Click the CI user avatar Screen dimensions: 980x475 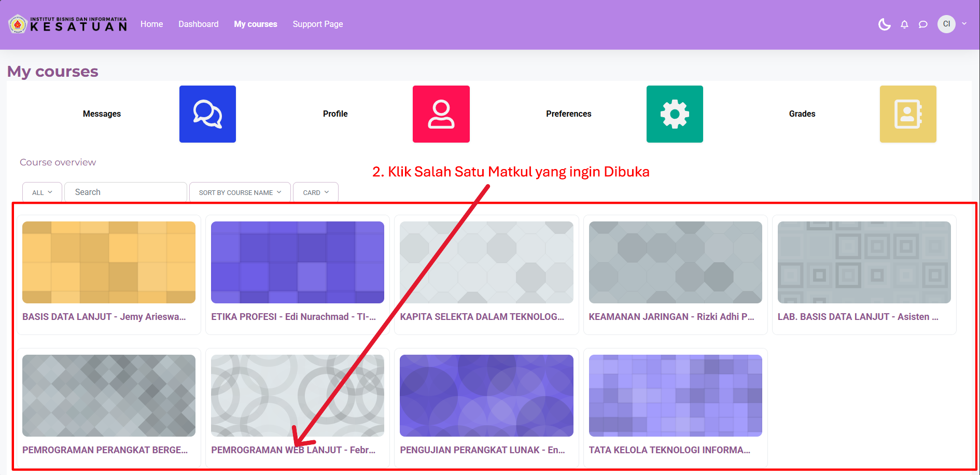tap(946, 24)
